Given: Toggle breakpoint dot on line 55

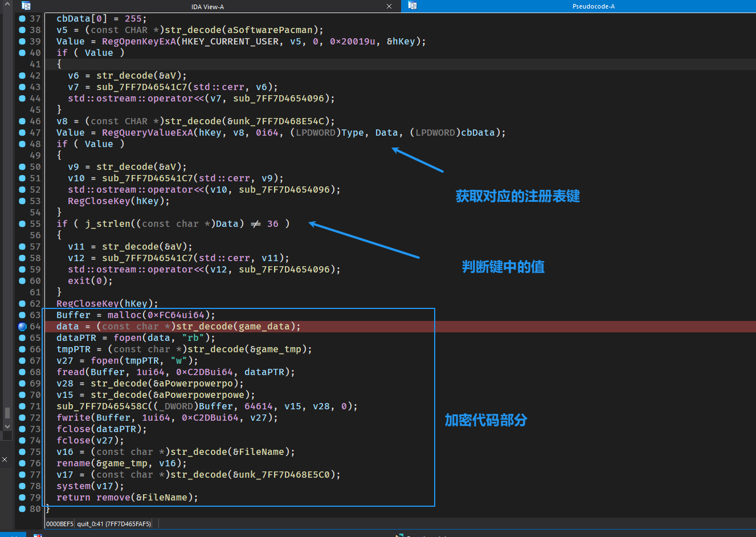Looking at the screenshot, I should pyautogui.click(x=22, y=224).
